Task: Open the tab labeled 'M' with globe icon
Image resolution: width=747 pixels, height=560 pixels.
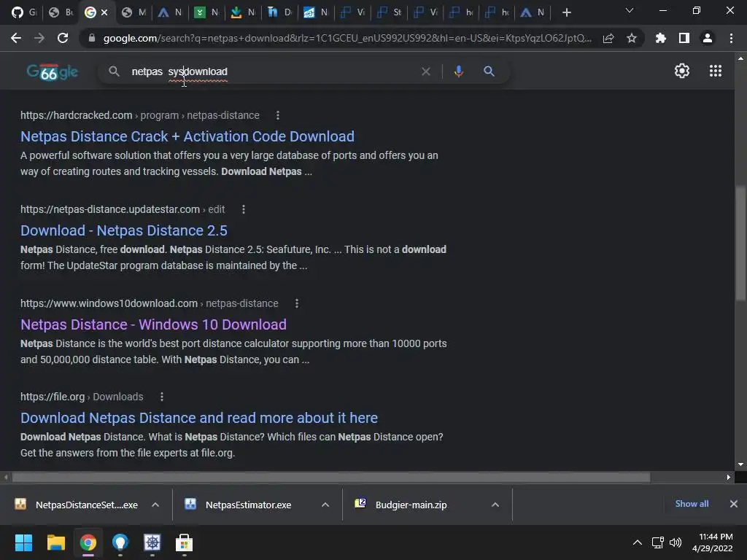Action: tap(133, 12)
